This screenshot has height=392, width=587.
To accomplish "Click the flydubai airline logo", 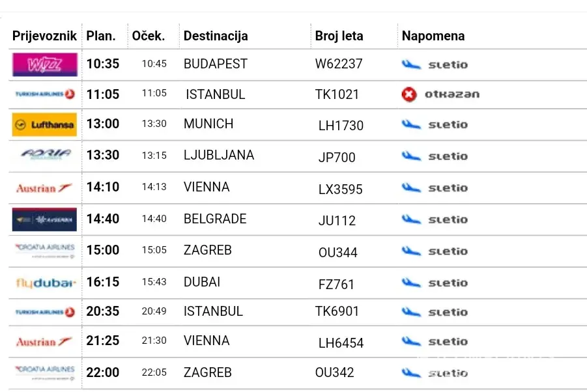I will [x=46, y=283].
